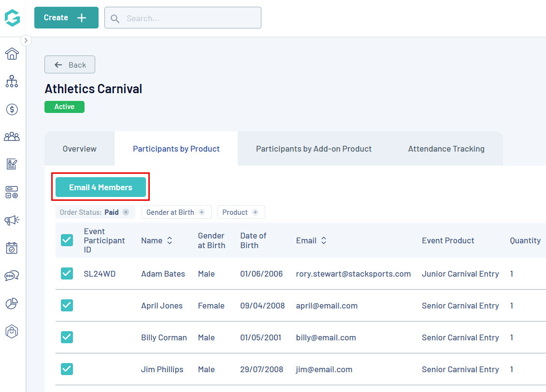Click Email 4 Members button
This screenshot has height=392, width=546.
(x=101, y=187)
